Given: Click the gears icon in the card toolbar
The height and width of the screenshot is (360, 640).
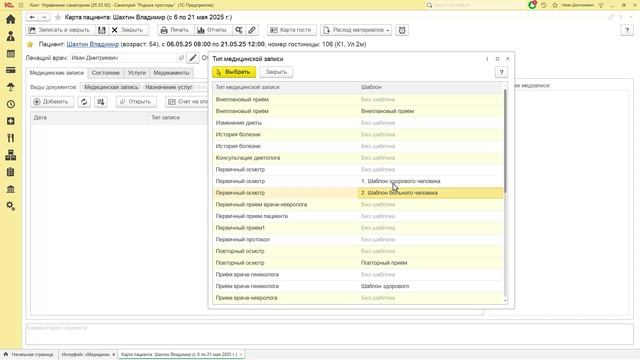Looking at the screenshot, I should pyautogui.click(x=239, y=30).
